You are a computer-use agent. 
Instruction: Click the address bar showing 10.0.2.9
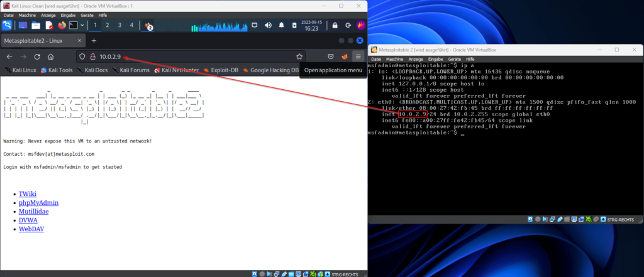pos(189,57)
